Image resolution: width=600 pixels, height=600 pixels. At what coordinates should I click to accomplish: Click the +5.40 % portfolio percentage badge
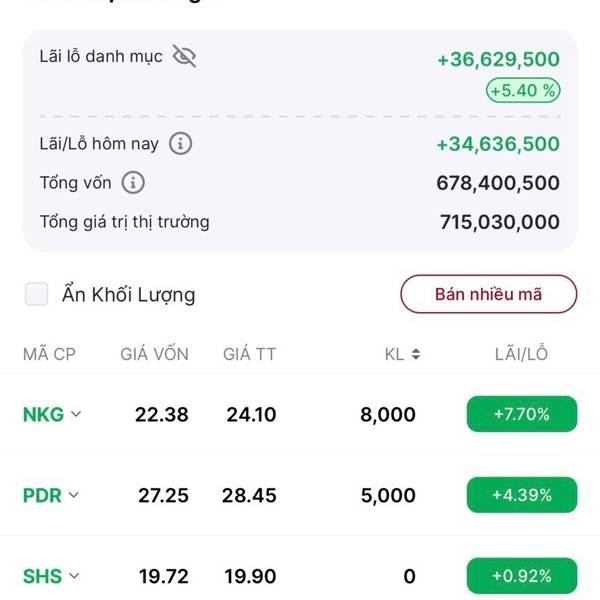pyautogui.click(x=522, y=91)
